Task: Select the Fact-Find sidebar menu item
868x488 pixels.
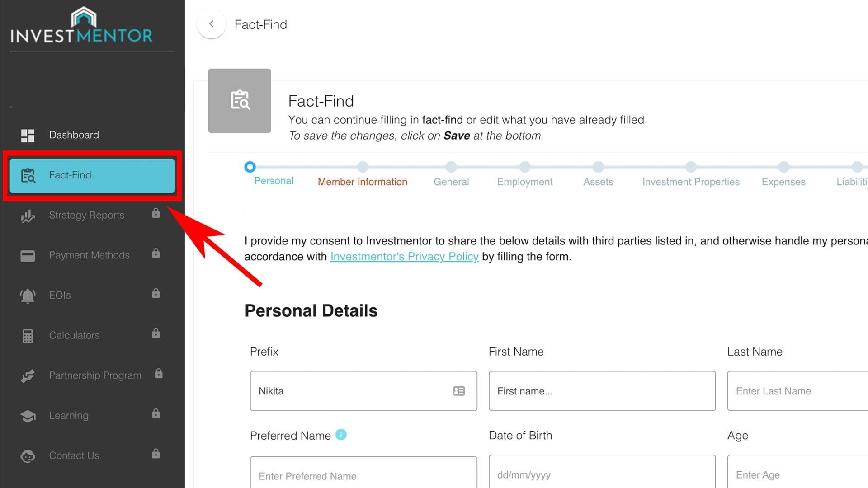Action: 92,175
